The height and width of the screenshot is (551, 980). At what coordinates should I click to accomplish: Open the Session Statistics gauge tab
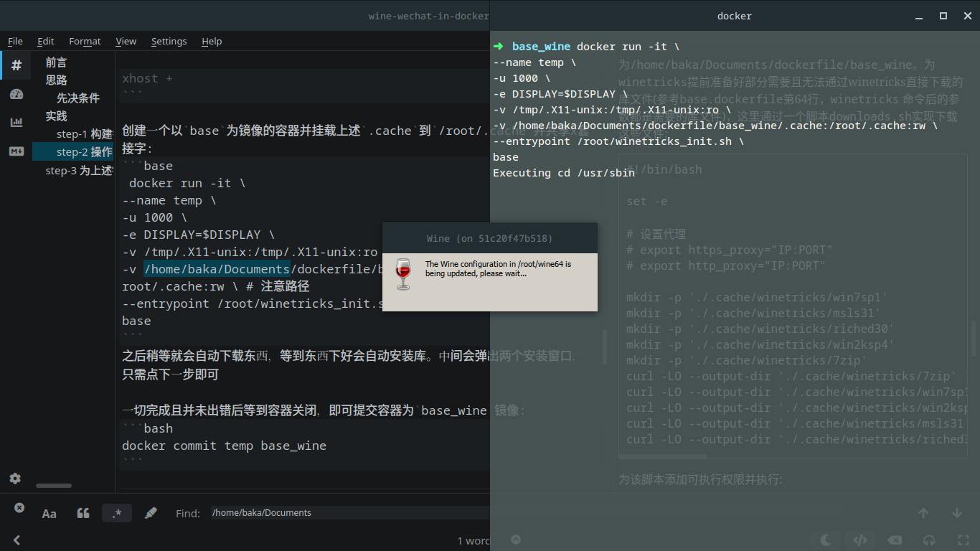coord(16,94)
